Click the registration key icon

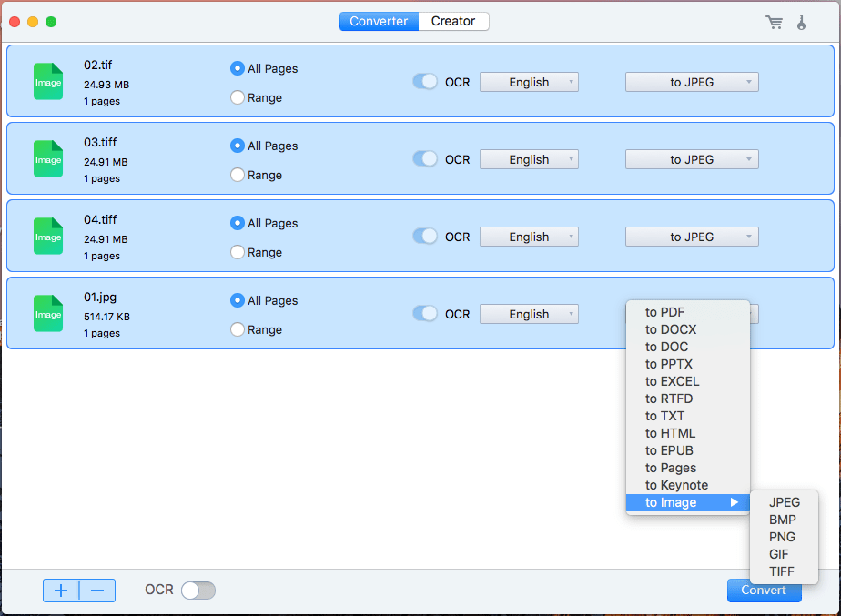click(x=801, y=22)
